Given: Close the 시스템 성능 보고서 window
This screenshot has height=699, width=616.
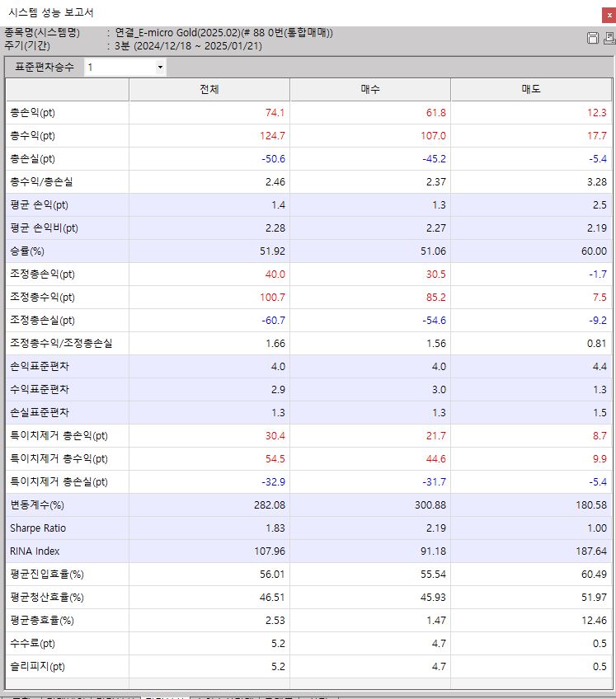Looking at the screenshot, I should coord(608,14).
